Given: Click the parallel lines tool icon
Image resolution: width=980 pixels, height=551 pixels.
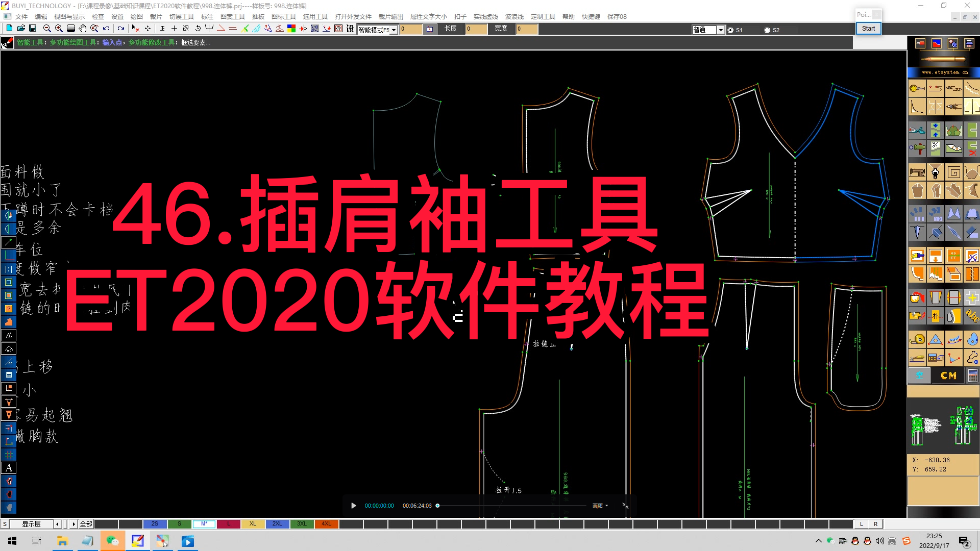Looking at the screenshot, I should 233,29.
